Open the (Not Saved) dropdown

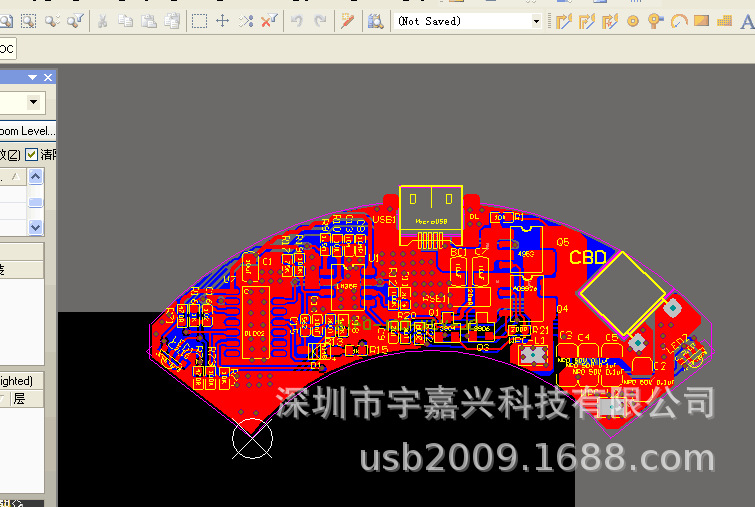[x=536, y=21]
